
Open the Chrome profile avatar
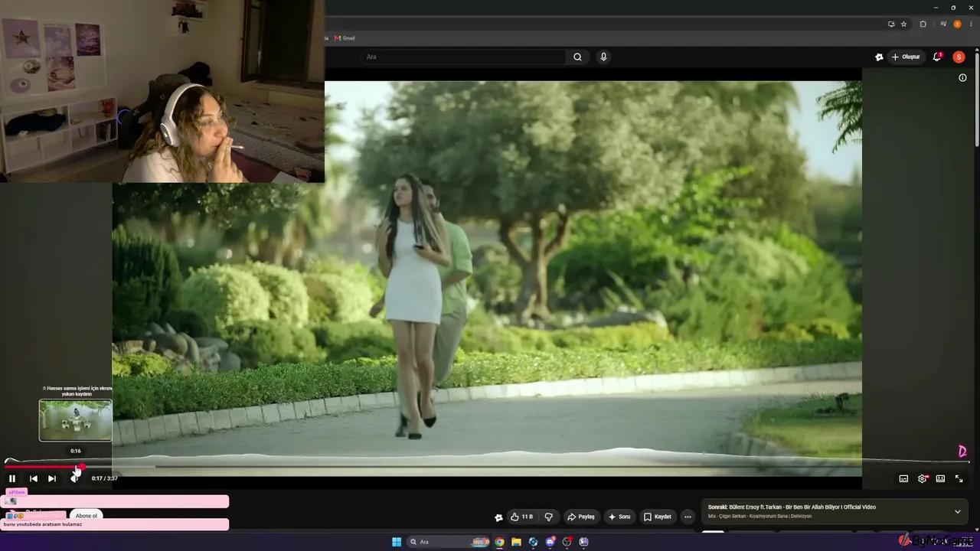957,24
